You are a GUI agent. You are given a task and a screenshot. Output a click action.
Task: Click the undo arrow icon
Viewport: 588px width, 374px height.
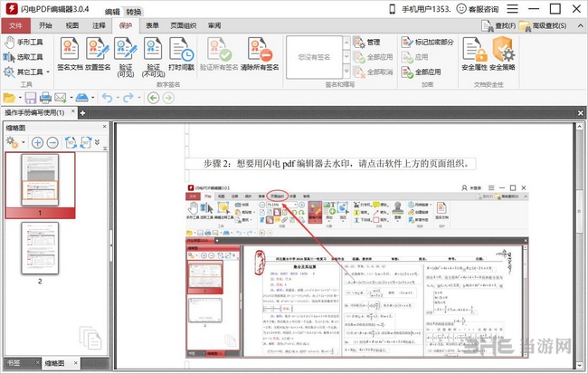click(x=108, y=98)
